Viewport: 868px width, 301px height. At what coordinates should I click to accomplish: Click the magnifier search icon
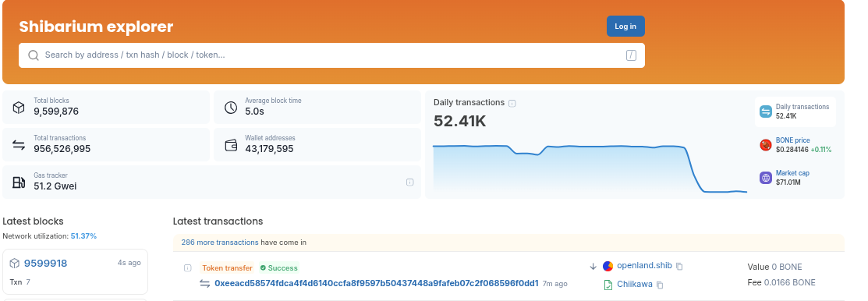(x=34, y=55)
